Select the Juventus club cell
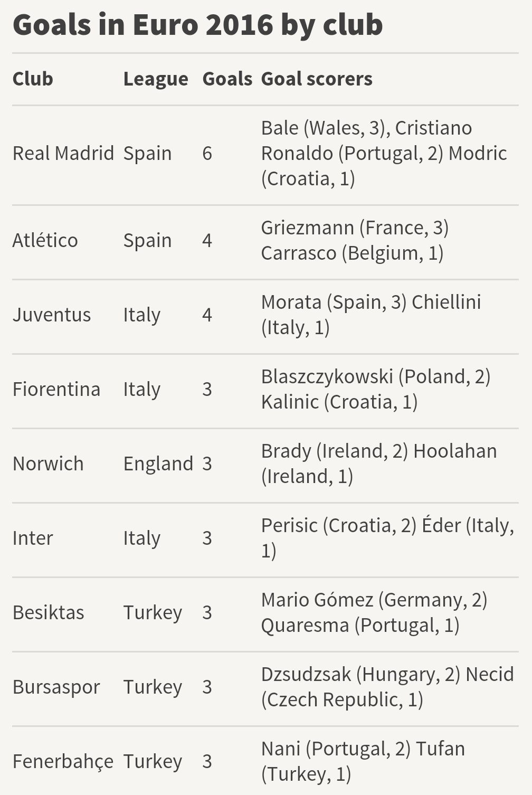Viewport: 532px width, 795px height. (52, 315)
